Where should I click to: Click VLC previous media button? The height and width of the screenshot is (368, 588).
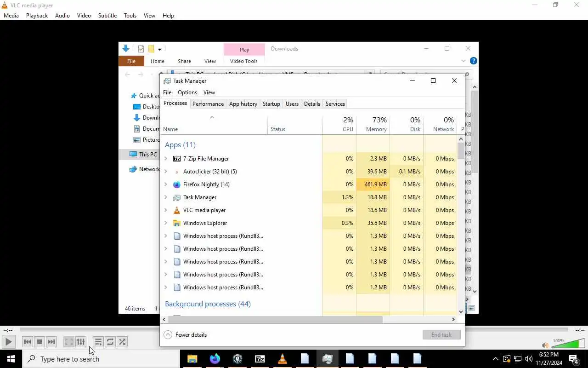click(28, 342)
